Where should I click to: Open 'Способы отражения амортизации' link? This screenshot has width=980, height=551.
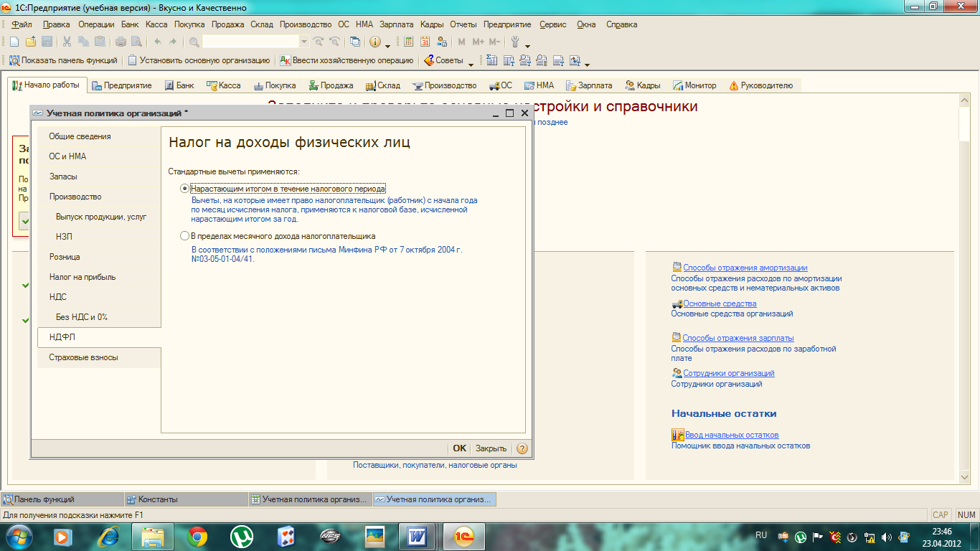(x=745, y=268)
